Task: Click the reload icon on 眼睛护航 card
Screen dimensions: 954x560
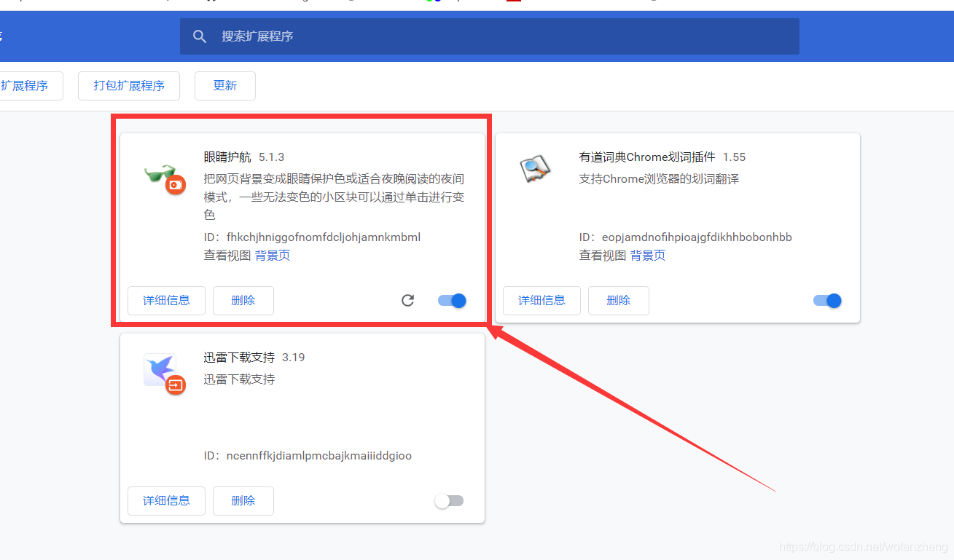Action: (x=407, y=300)
